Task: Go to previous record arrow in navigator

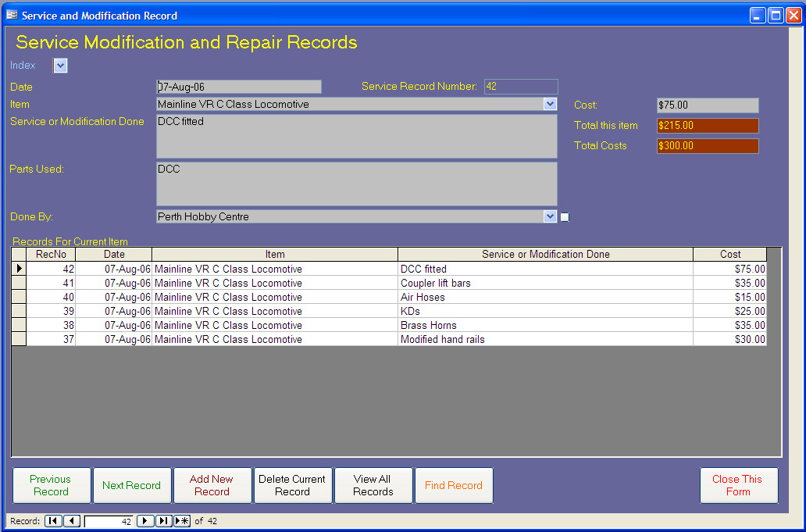Action: click(x=71, y=521)
